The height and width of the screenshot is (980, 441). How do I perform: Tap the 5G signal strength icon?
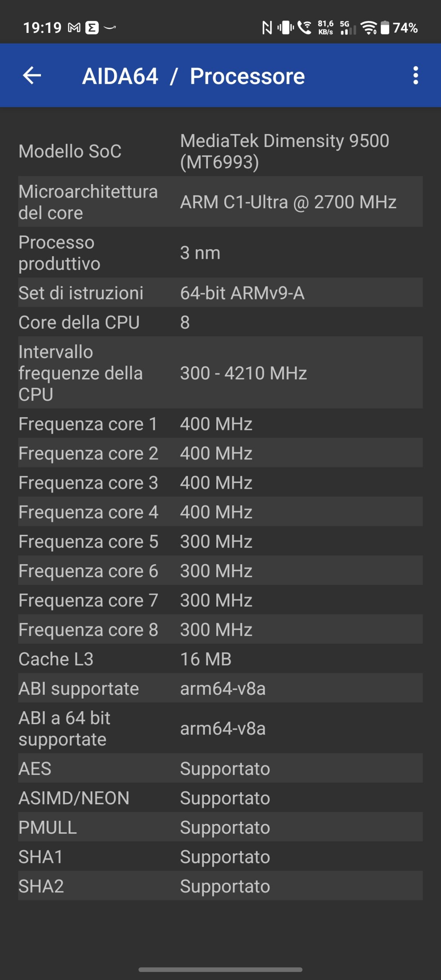[347, 28]
